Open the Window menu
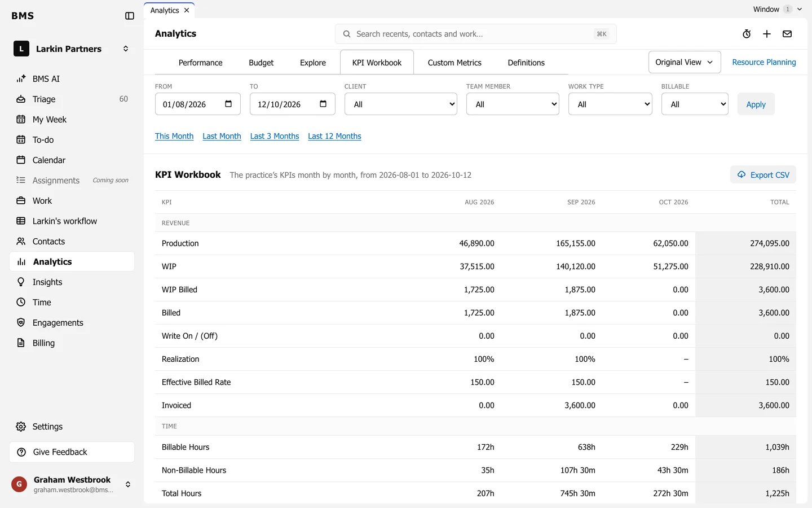 pyautogui.click(x=777, y=9)
